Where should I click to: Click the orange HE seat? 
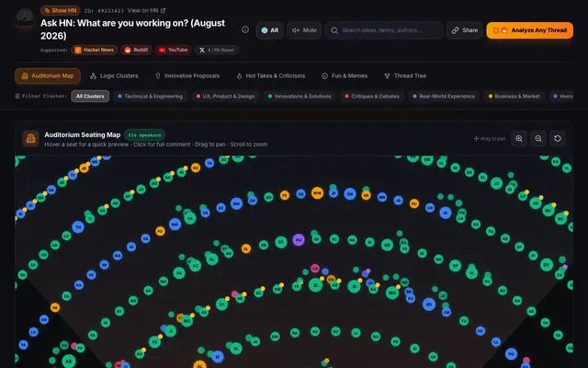(55, 307)
